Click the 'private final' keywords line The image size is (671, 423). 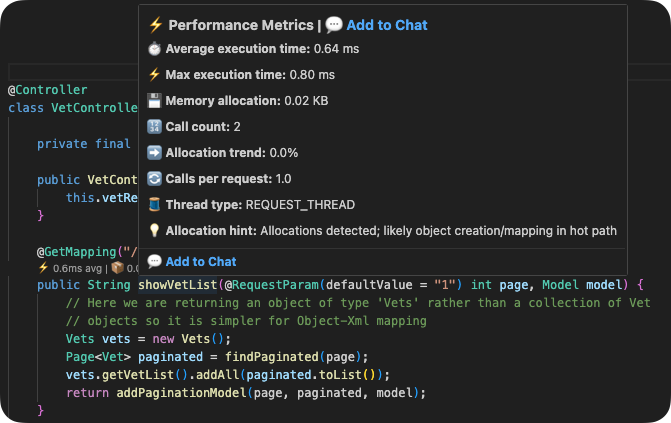click(83, 144)
